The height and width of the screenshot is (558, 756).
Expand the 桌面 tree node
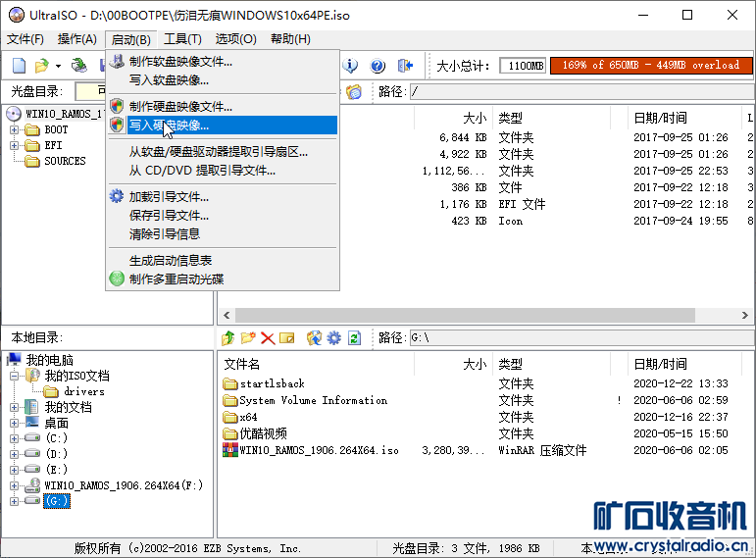click(14, 423)
